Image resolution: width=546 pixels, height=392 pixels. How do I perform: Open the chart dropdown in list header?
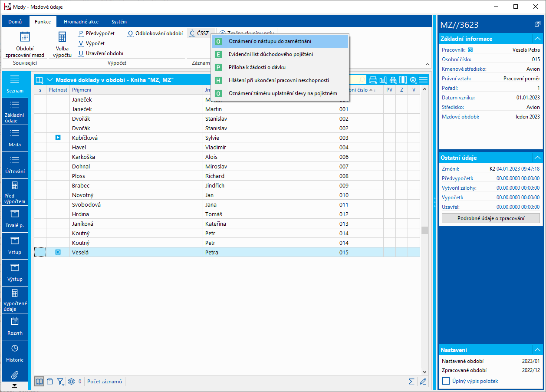(383, 80)
